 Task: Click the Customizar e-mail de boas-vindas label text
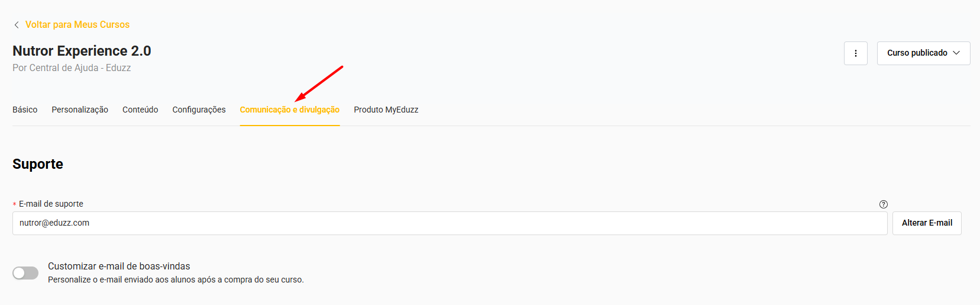[119, 267]
